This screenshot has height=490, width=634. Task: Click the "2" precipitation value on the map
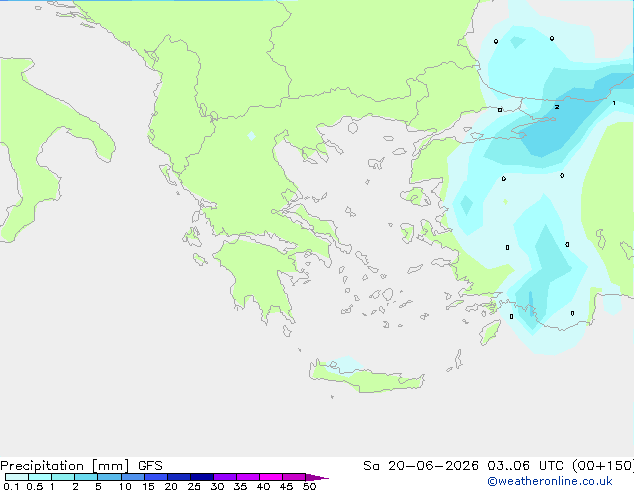(x=557, y=107)
